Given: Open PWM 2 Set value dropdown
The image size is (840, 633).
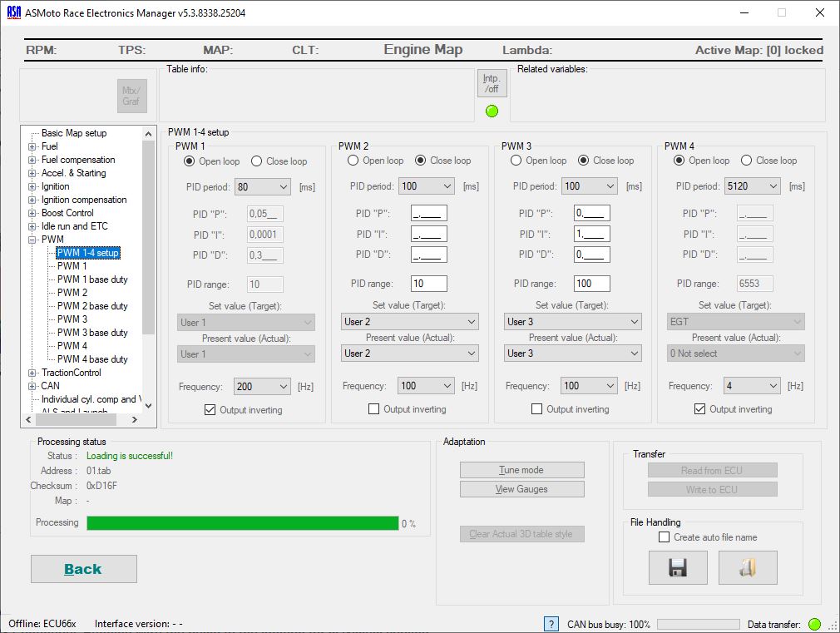Looking at the screenshot, I should coord(472,322).
